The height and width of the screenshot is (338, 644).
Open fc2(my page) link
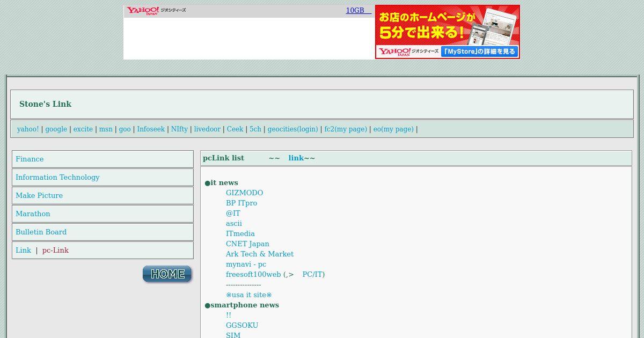point(346,129)
